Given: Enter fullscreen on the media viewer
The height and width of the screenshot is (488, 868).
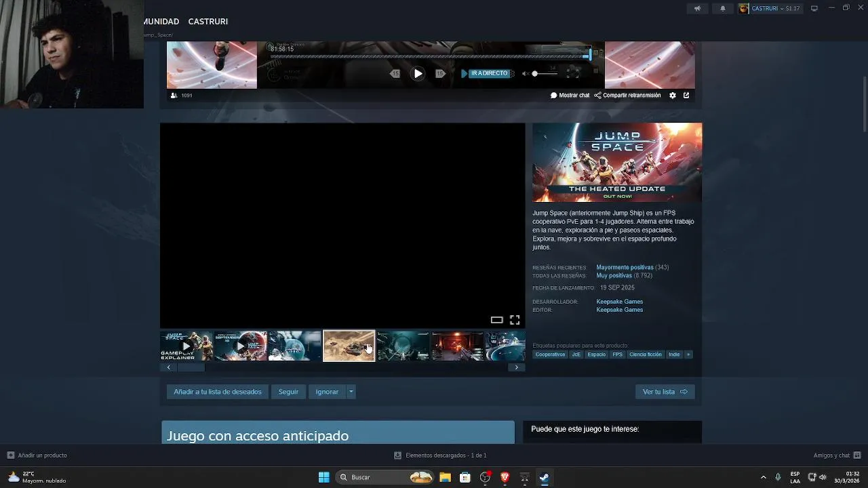Looking at the screenshot, I should coord(515,320).
